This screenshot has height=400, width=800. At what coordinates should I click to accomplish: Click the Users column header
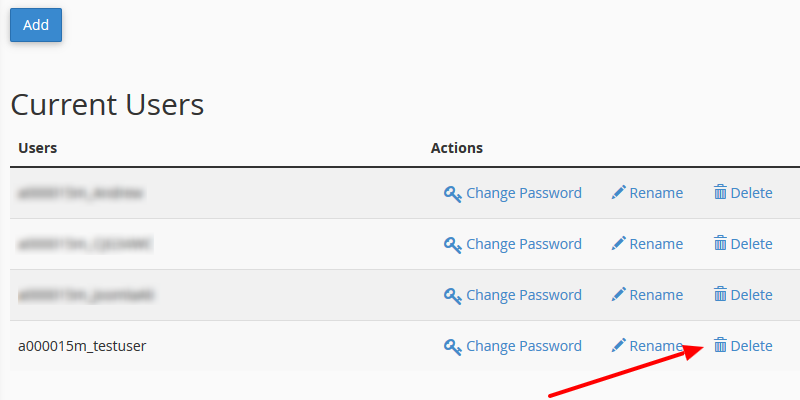38,148
